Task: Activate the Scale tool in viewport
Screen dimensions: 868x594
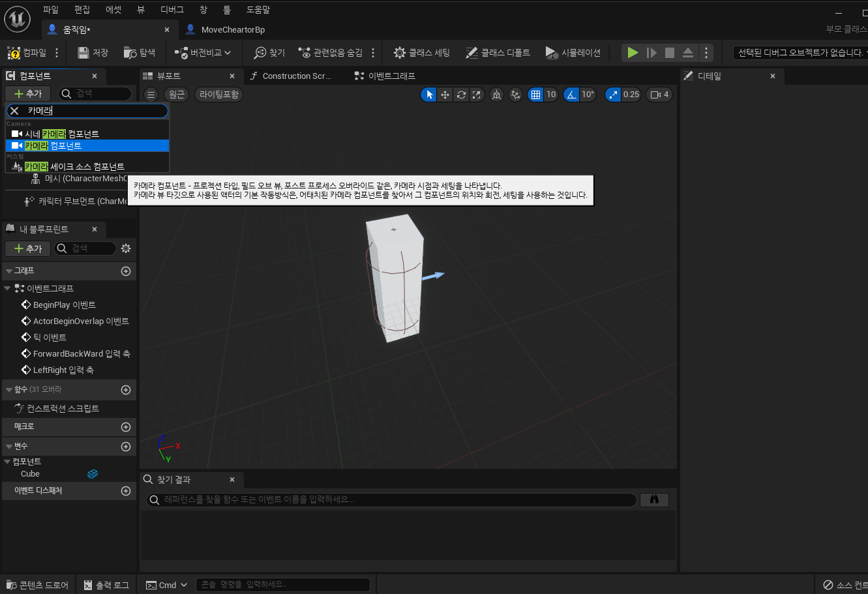Action: pos(477,95)
